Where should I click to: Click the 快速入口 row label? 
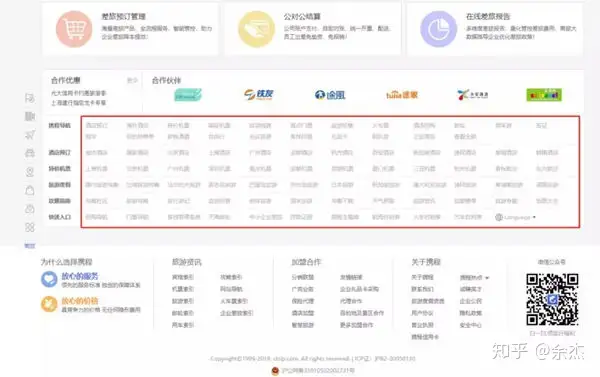point(60,217)
